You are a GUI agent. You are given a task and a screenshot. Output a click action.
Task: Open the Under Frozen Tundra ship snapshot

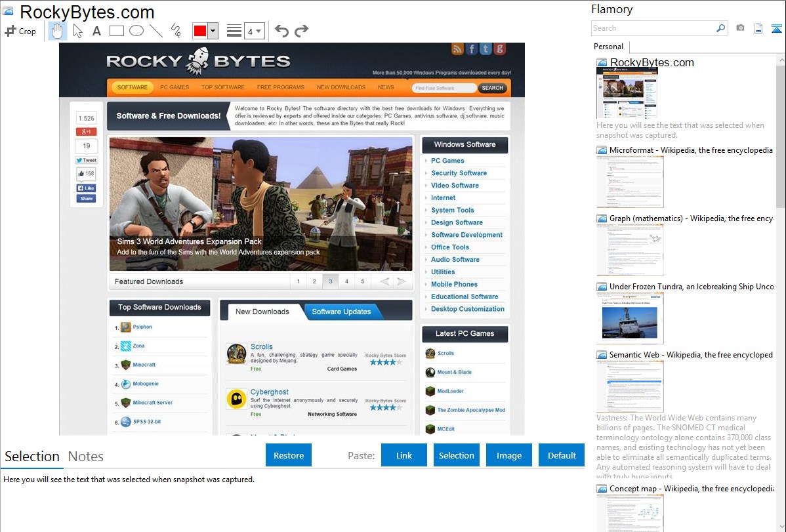(x=630, y=318)
